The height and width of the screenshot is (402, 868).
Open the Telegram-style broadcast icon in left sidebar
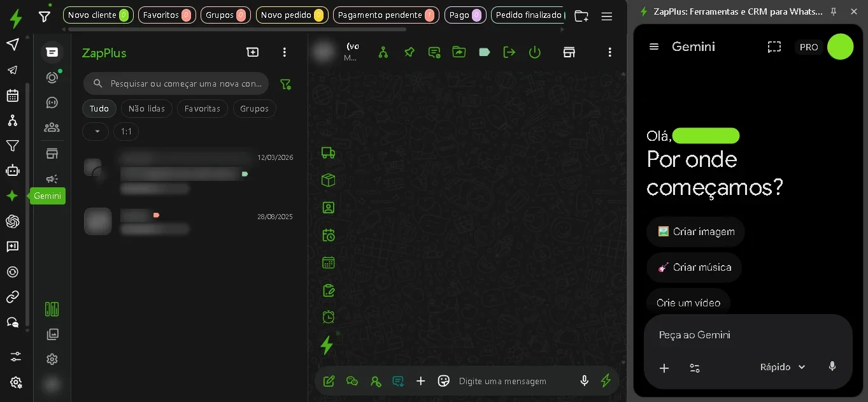[x=12, y=70]
